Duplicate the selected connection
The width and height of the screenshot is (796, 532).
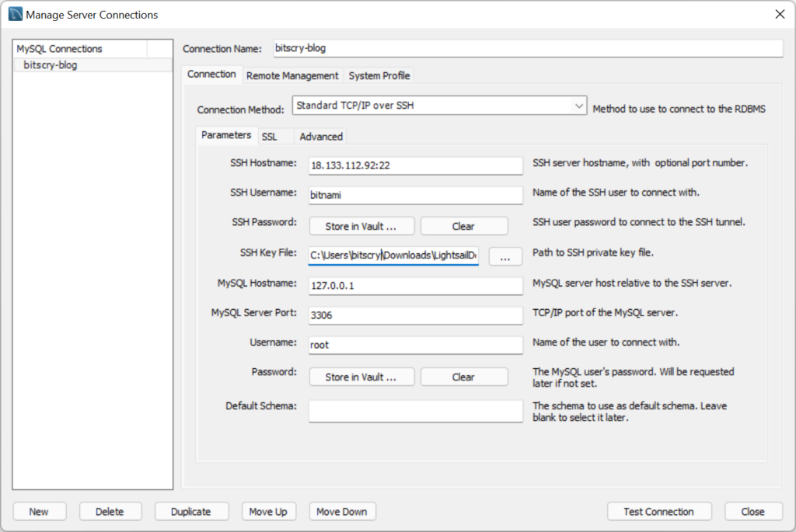point(191,511)
